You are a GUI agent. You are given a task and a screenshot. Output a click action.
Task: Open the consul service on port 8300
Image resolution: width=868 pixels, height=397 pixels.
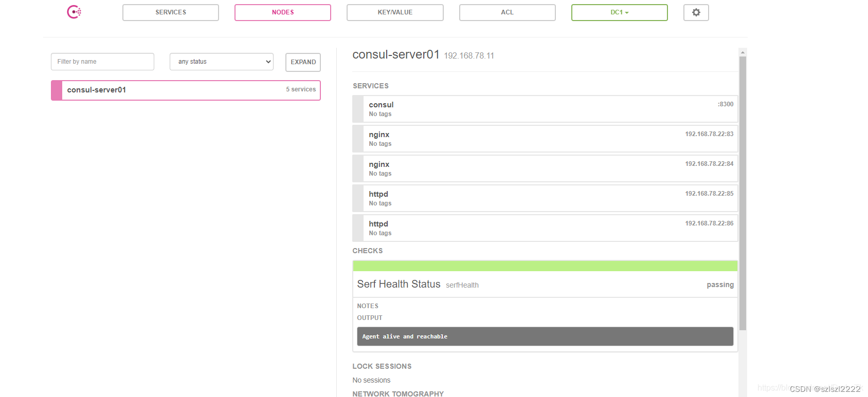545,109
